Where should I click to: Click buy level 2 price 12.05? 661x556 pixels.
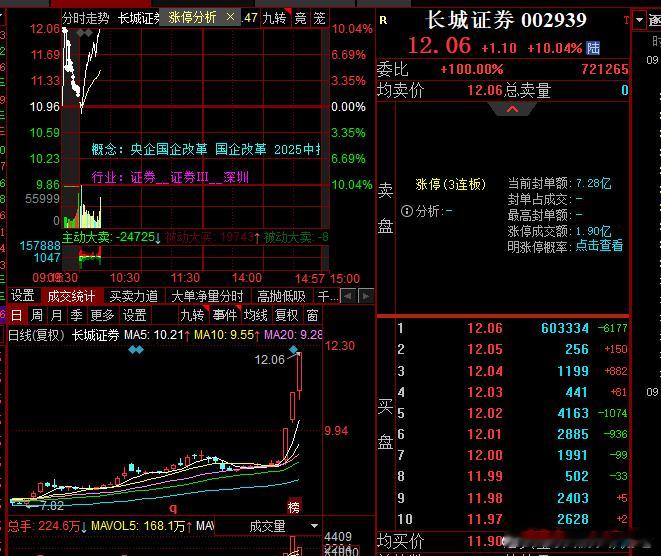pyautogui.click(x=485, y=349)
